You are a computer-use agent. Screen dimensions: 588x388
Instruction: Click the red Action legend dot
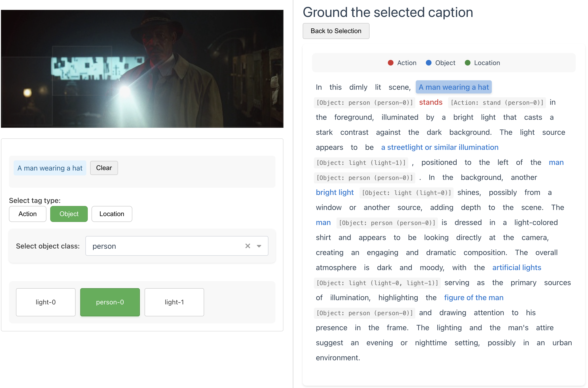pos(390,63)
